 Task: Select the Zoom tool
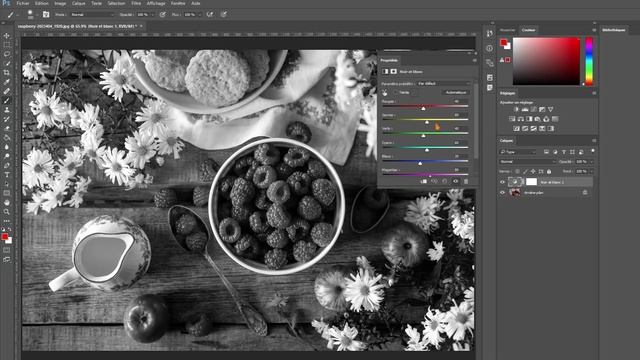(x=7, y=212)
